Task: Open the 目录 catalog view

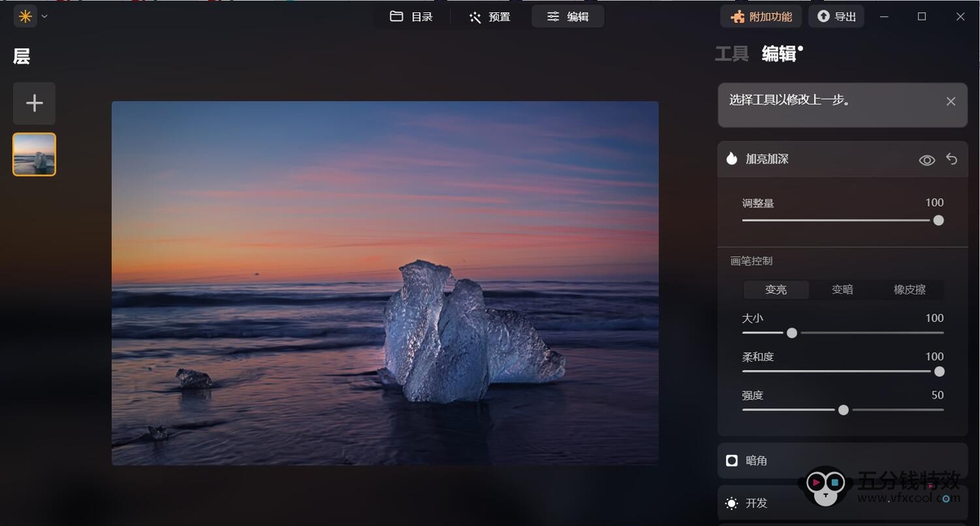Action: point(412,16)
